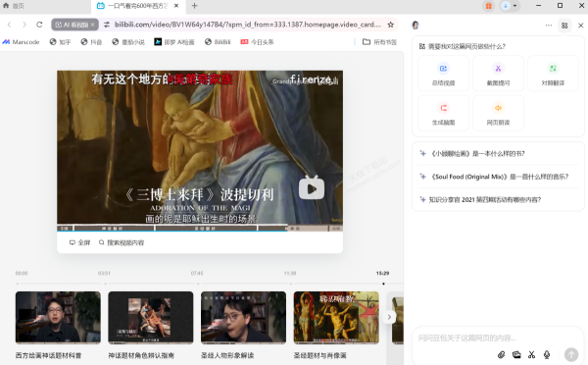The image size is (588, 365).
Task: Choose the 网页朗读 read aloud card
Action: [x=498, y=113]
